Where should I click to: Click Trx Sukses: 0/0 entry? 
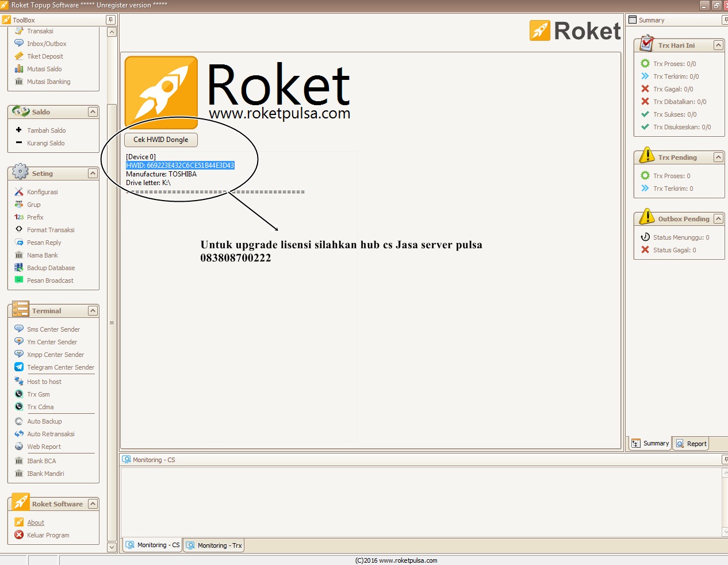click(x=675, y=114)
